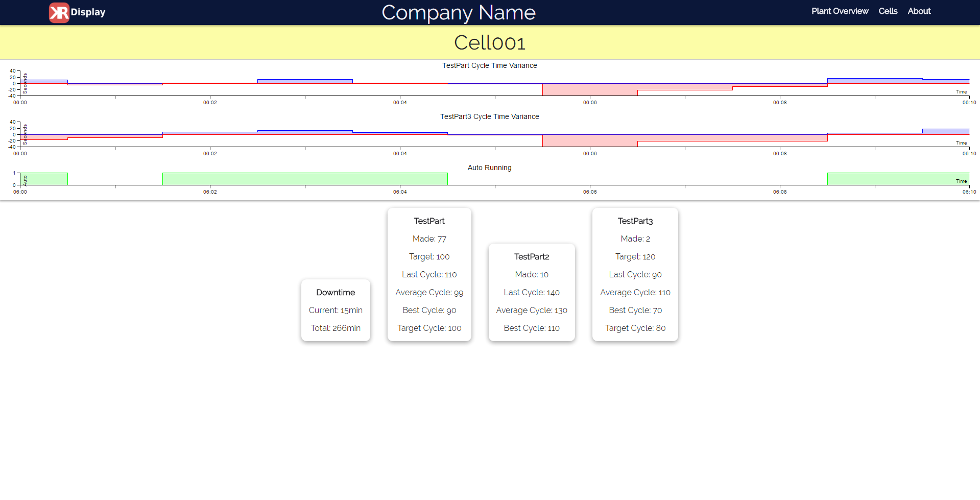Click TestPart Target Cycle: 100
980x500 pixels.
click(x=429, y=328)
